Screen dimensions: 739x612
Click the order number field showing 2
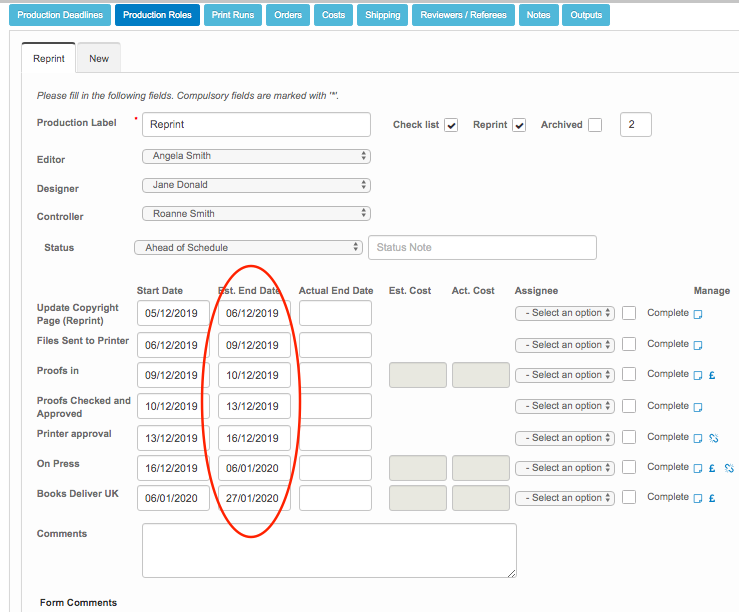click(636, 124)
